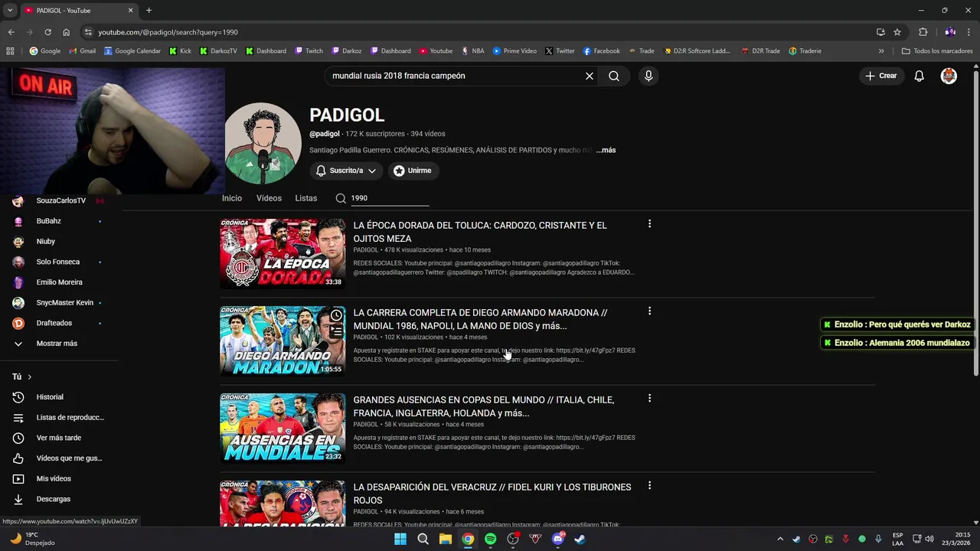Screen dimensions: 980x551
Task: Add Maradona video to queue icon
Action: click(x=336, y=331)
